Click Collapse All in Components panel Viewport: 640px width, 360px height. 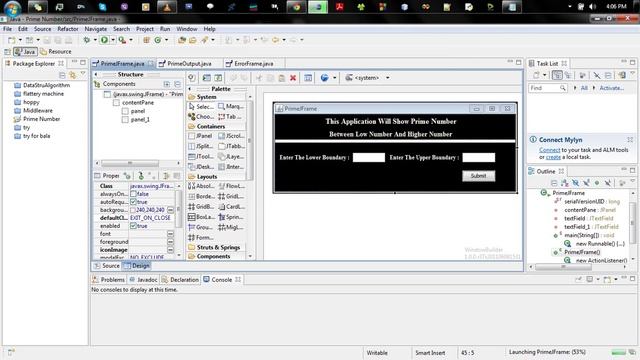click(x=177, y=84)
